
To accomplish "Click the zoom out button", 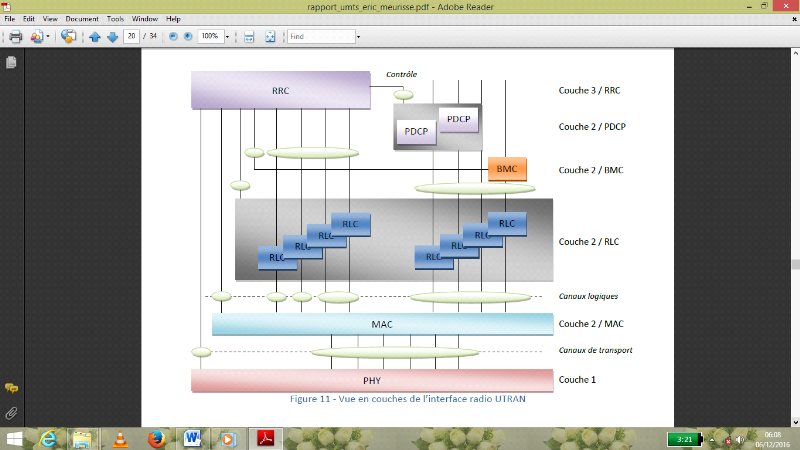I will point(173,37).
